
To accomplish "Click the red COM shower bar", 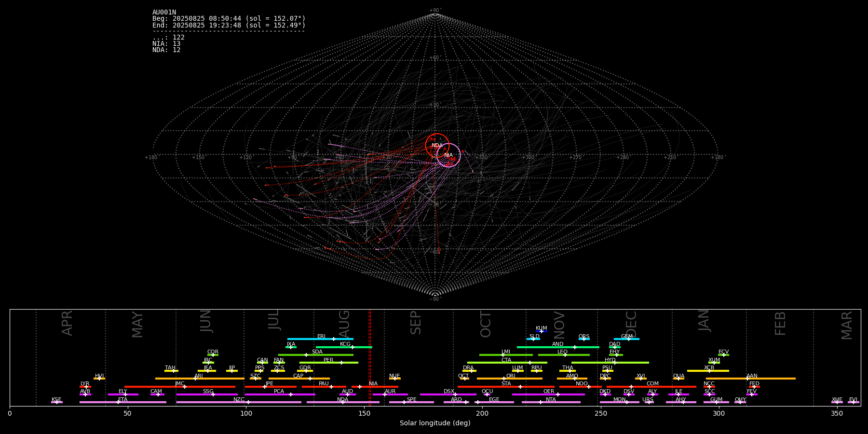I will (x=652, y=387).
